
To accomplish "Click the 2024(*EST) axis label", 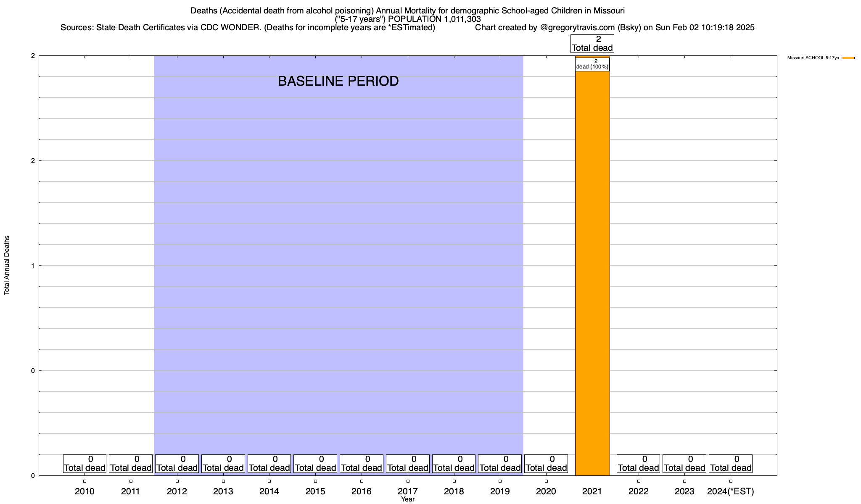I will click(x=731, y=491).
